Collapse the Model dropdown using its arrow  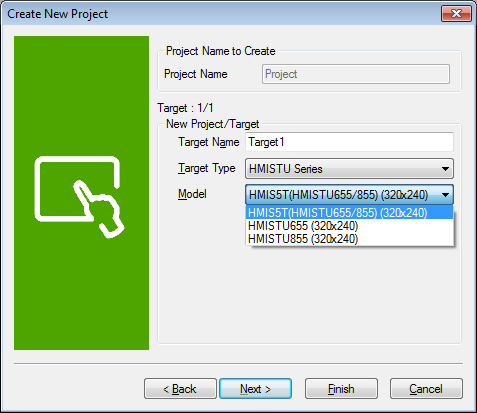[x=445, y=195]
